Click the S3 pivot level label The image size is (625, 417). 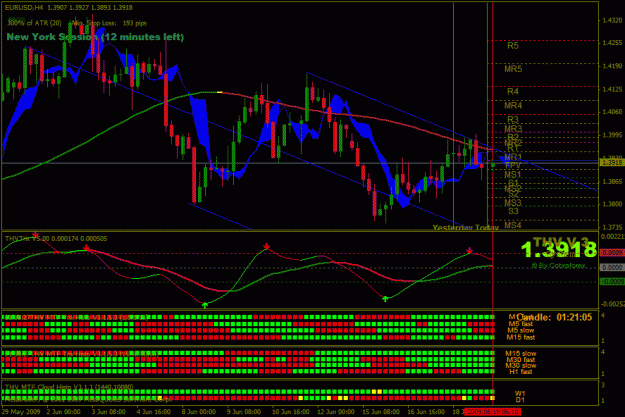coord(513,211)
